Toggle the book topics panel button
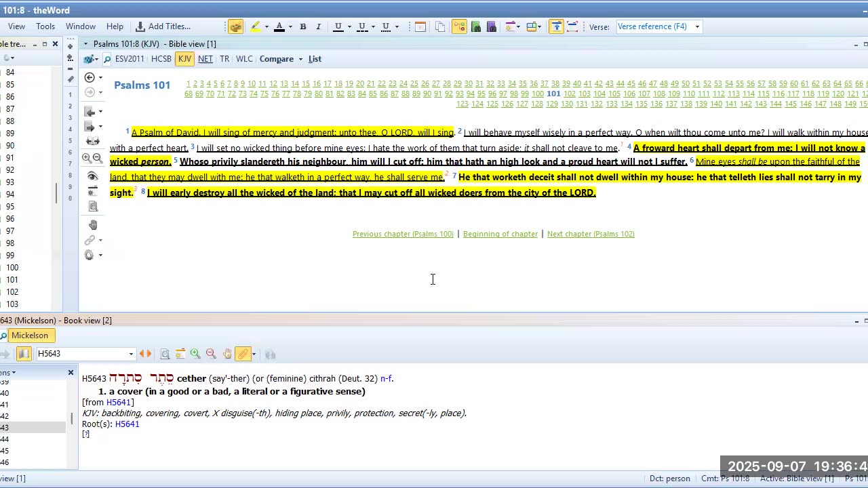This screenshot has width=868, height=488. click(x=24, y=354)
